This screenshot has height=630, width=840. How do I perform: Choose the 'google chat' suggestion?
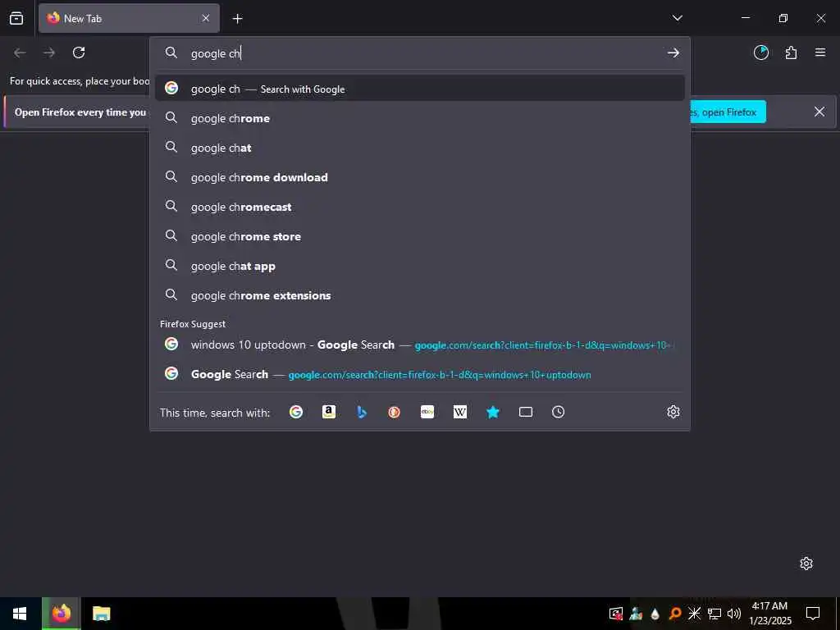pos(419,148)
